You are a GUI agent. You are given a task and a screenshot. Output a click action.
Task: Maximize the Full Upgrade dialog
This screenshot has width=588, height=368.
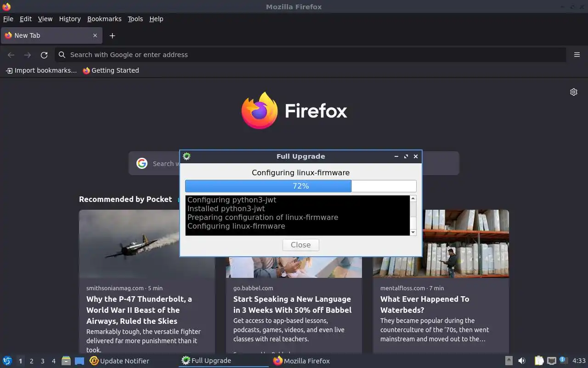[406, 156]
